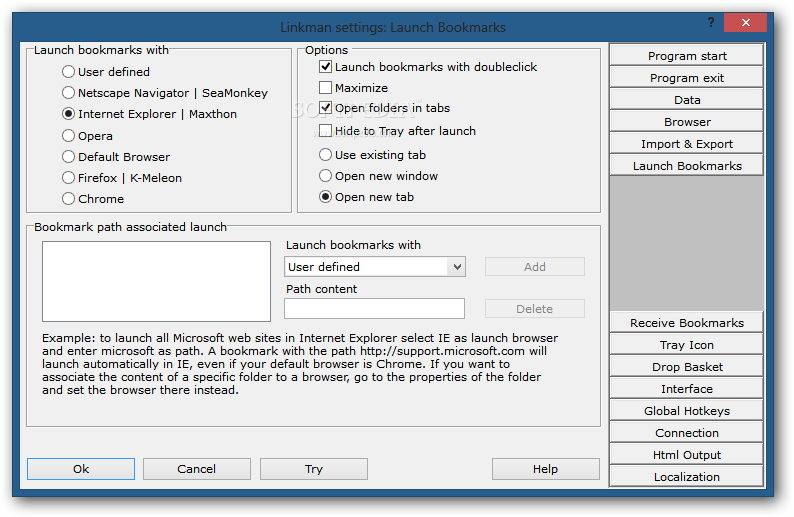794x517 pixels.
Task: Click the question mark help icon in title bar
Action: point(711,22)
